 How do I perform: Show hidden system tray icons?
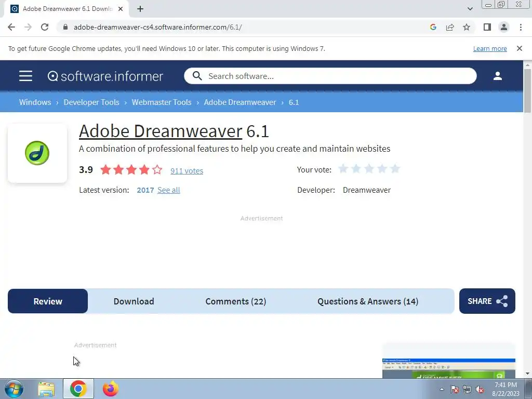442,389
